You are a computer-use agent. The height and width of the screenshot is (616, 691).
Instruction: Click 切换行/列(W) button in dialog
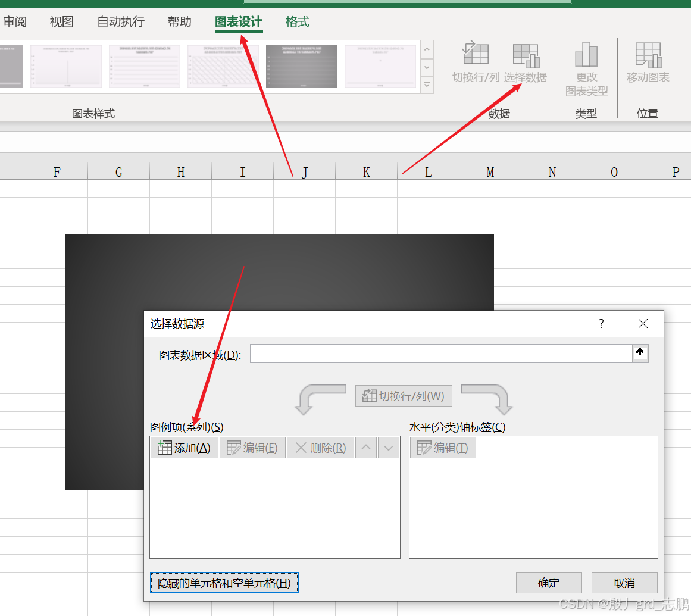click(404, 396)
